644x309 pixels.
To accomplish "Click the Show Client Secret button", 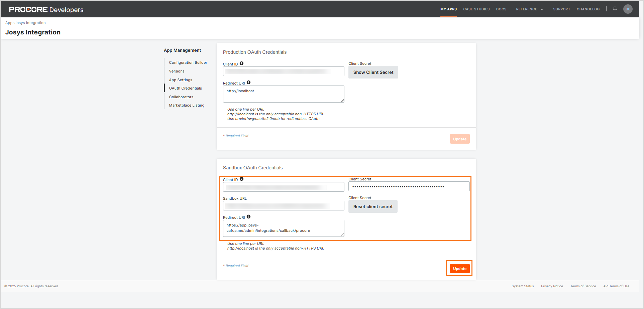I will 373,72.
